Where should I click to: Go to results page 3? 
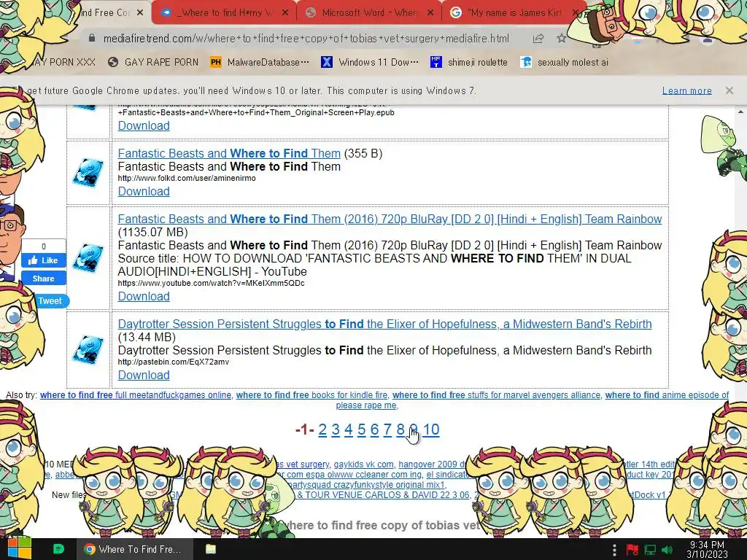click(336, 429)
